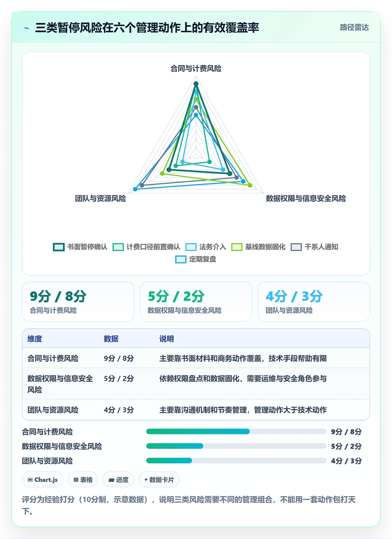Click the 维度 column header

pos(35,339)
